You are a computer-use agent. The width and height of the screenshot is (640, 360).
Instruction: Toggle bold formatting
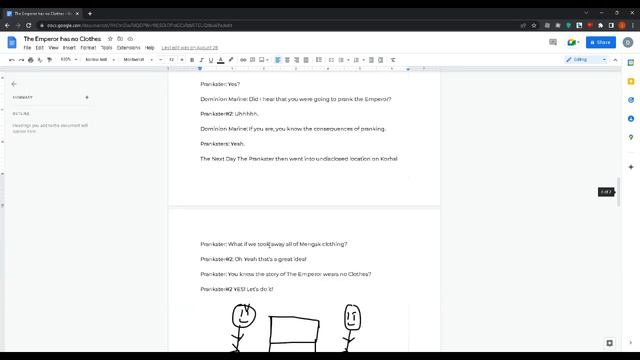[x=192, y=60]
